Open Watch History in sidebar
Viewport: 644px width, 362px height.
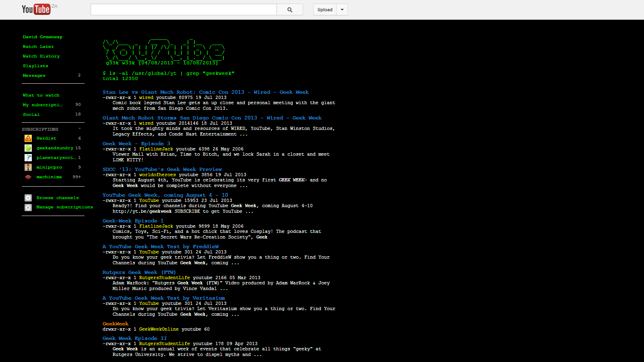click(41, 56)
